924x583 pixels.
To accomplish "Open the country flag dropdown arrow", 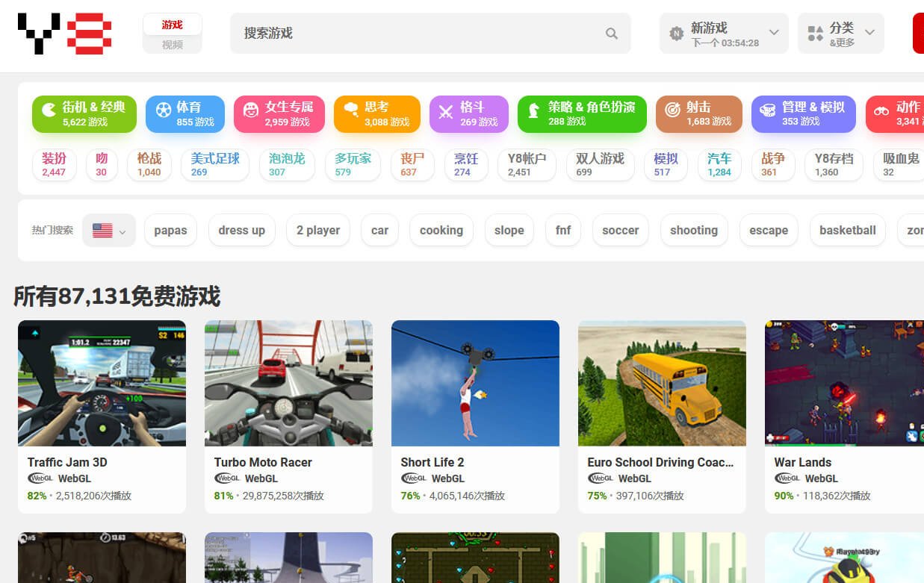I will [x=123, y=232].
